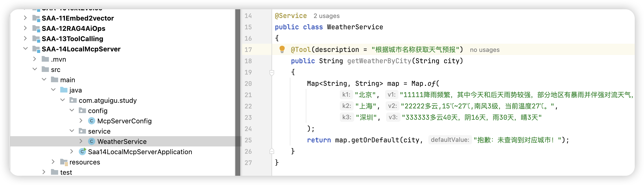Screen dimensions: 644x185
Task: Click the getWeatherByCity method name
Action: 379,61
